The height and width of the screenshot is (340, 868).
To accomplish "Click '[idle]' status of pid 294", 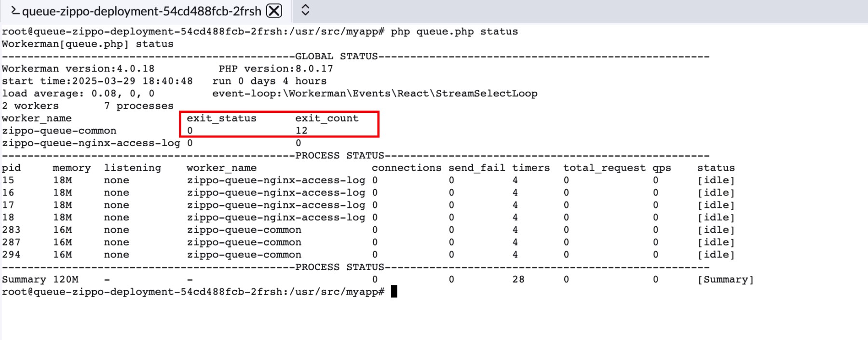I will 716,255.
